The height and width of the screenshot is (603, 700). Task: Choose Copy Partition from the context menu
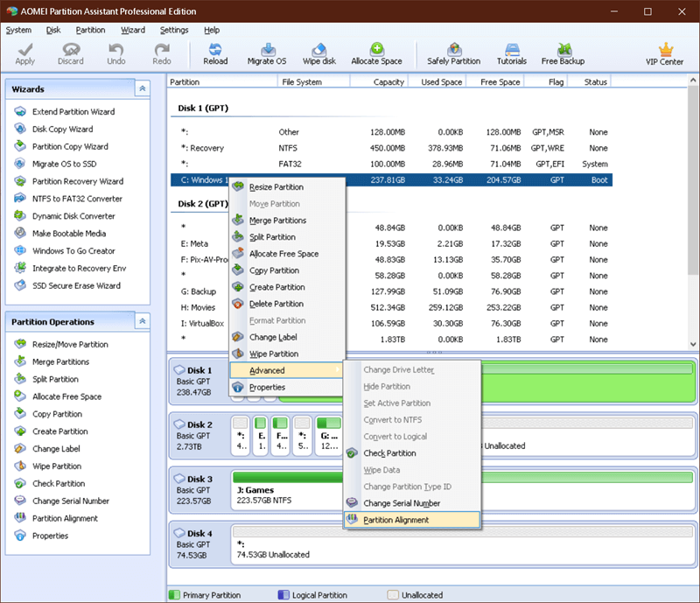pyautogui.click(x=287, y=270)
